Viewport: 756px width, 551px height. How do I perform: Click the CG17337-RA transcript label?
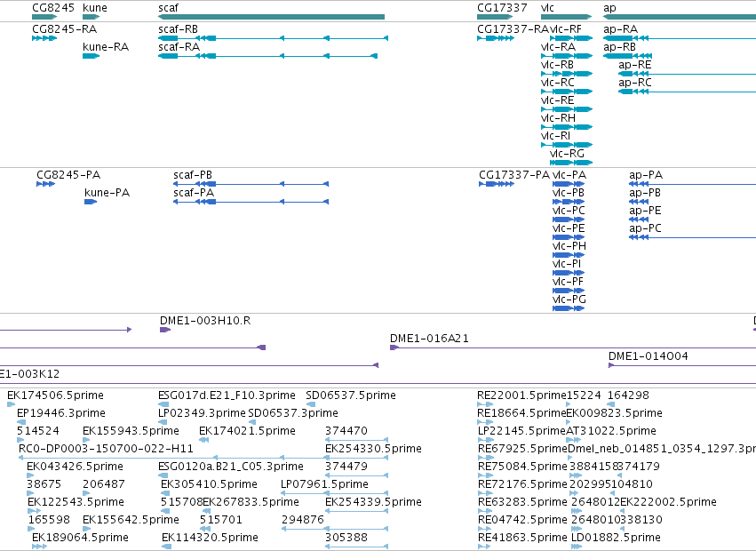(x=513, y=29)
